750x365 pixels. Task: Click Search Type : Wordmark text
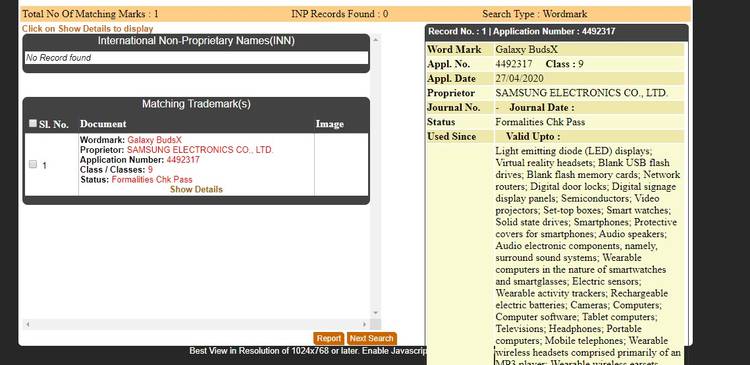coord(534,14)
